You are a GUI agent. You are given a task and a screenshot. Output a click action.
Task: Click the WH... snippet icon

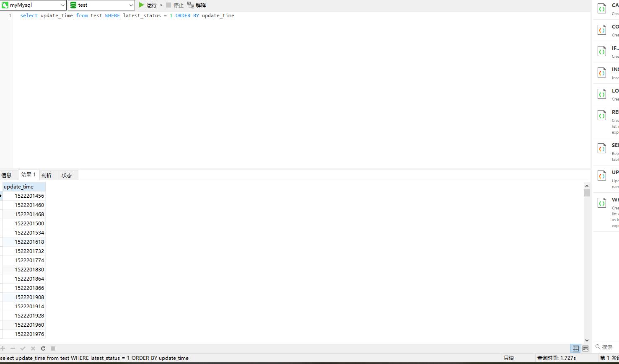click(602, 203)
